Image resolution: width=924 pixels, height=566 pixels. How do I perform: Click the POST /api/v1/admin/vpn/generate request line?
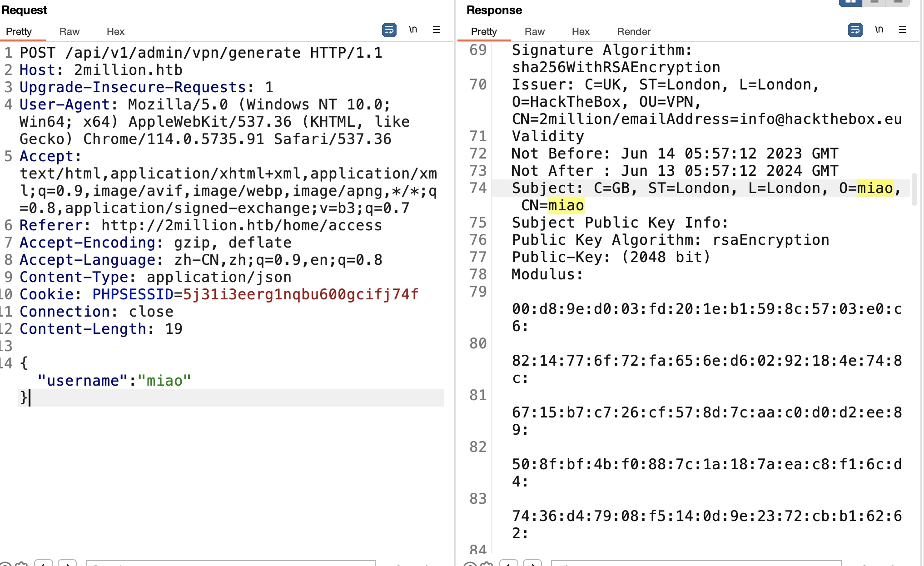pos(200,53)
